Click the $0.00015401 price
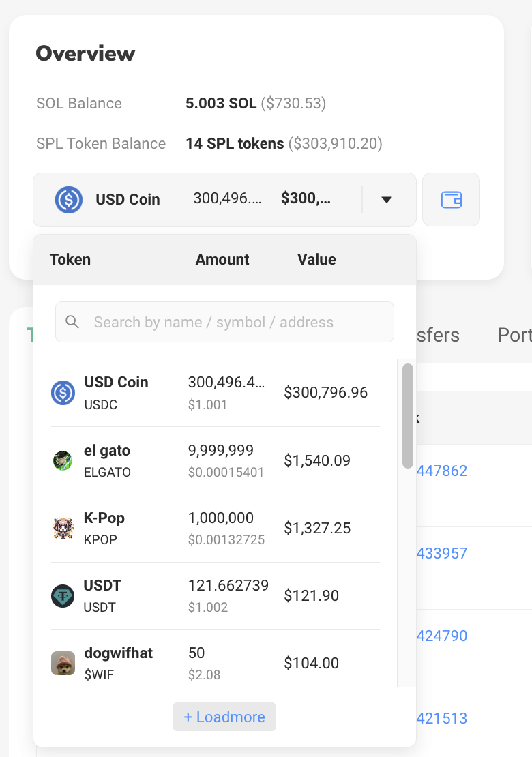Image resolution: width=532 pixels, height=757 pixels. point(226,472)
